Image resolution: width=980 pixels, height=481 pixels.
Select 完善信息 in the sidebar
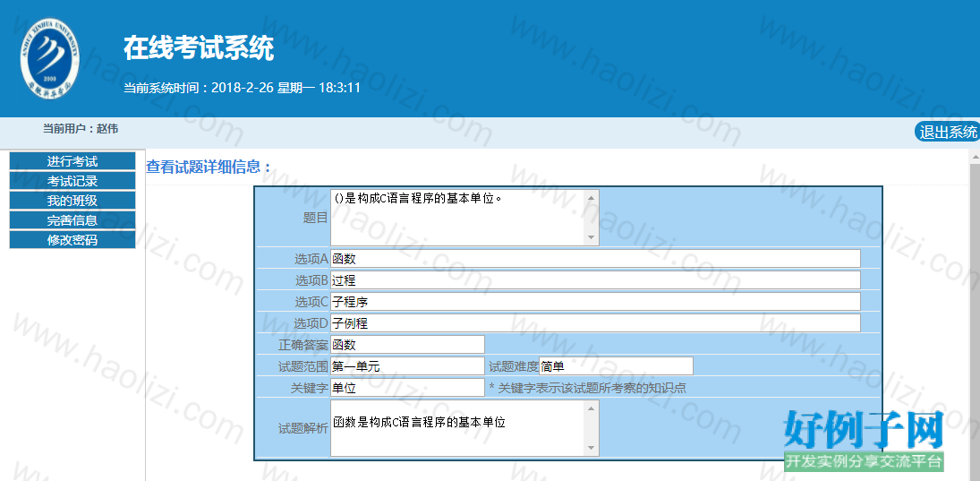point(72,220)
